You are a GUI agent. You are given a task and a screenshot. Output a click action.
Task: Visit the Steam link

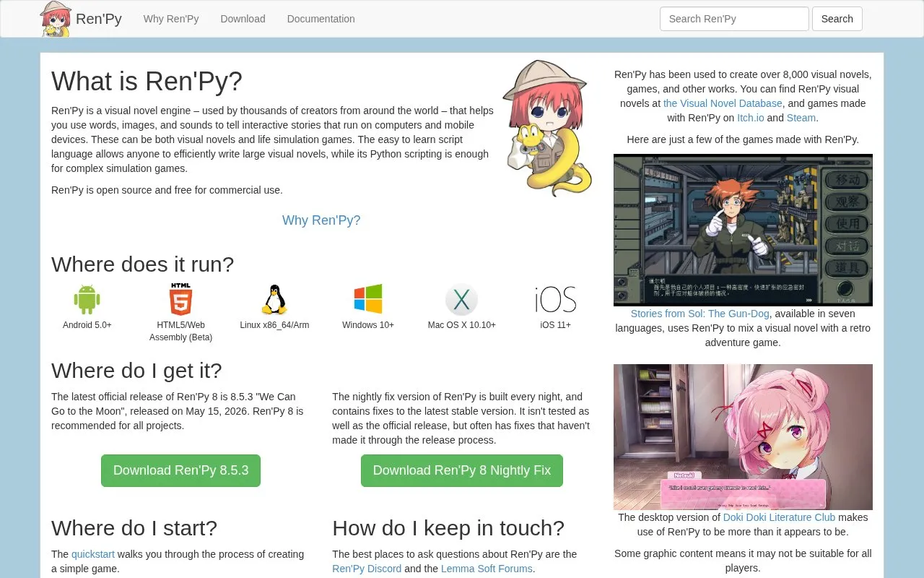pos(801,118)
